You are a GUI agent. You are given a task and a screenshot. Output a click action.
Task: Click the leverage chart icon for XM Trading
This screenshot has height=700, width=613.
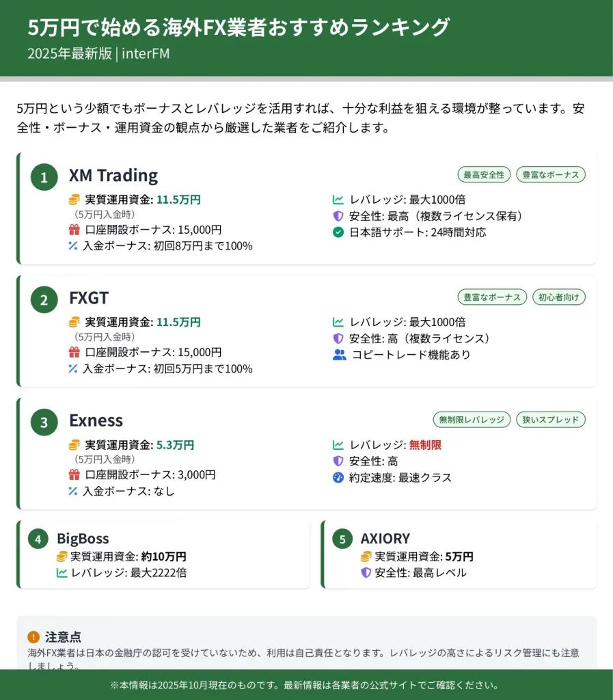click(x=338, y=200)
